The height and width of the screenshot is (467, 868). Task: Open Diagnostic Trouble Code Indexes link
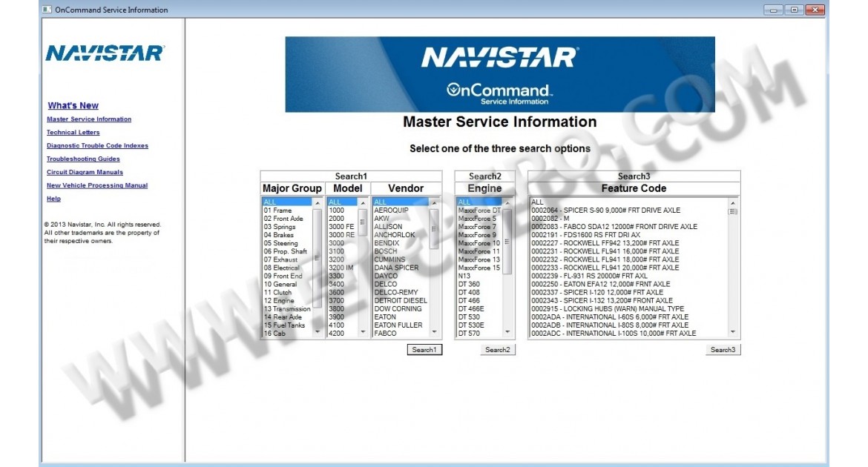click(x=97, y=145)
